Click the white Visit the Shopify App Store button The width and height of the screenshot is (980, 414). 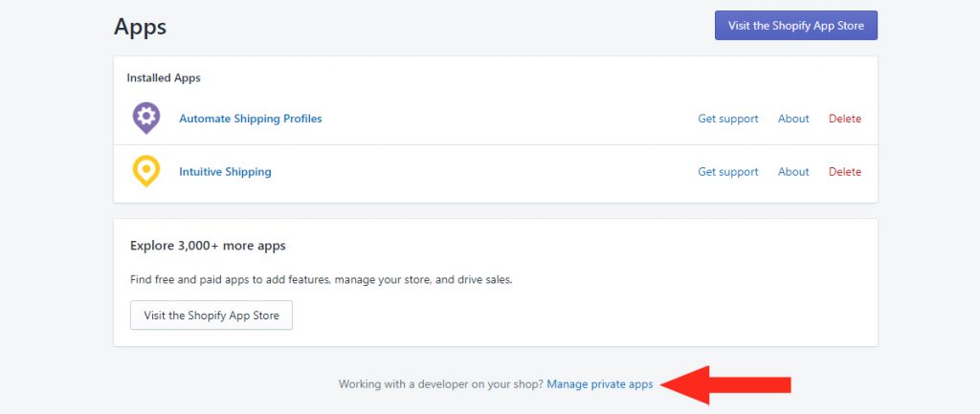point(212,316)
